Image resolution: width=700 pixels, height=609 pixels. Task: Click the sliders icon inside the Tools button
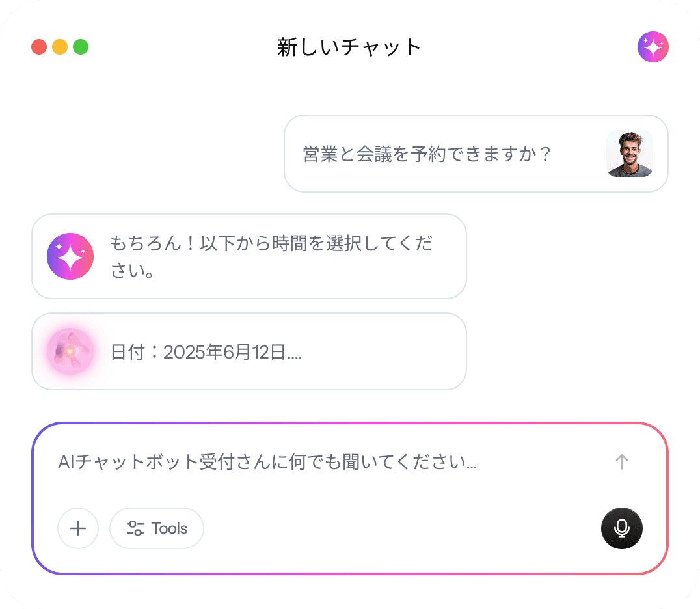135,528
